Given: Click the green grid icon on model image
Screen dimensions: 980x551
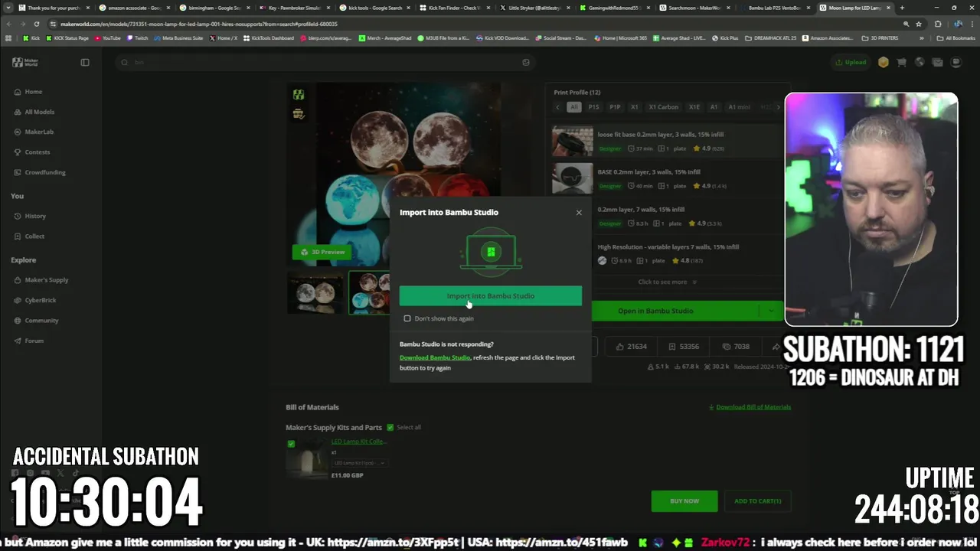Looking at the screenshot, I should click(x=299, y=95).
